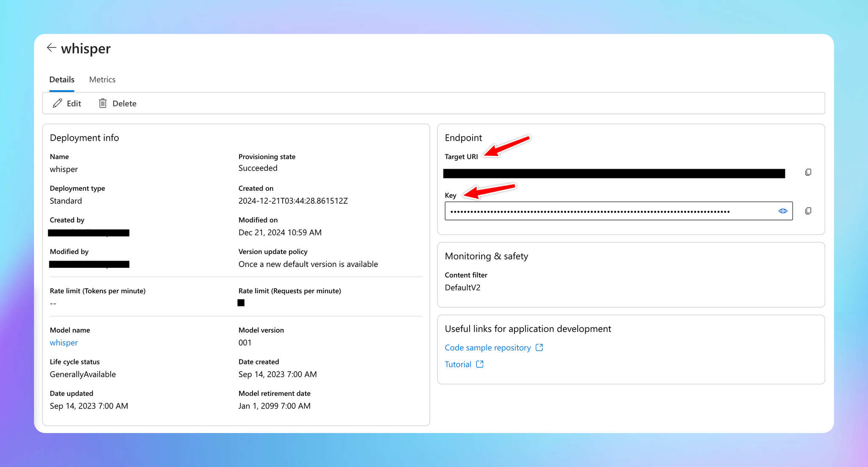Viewport: 868px width, 467px height.
Task: Click the 'Standard' deployment type value
Action: click(x=66, y=201)
